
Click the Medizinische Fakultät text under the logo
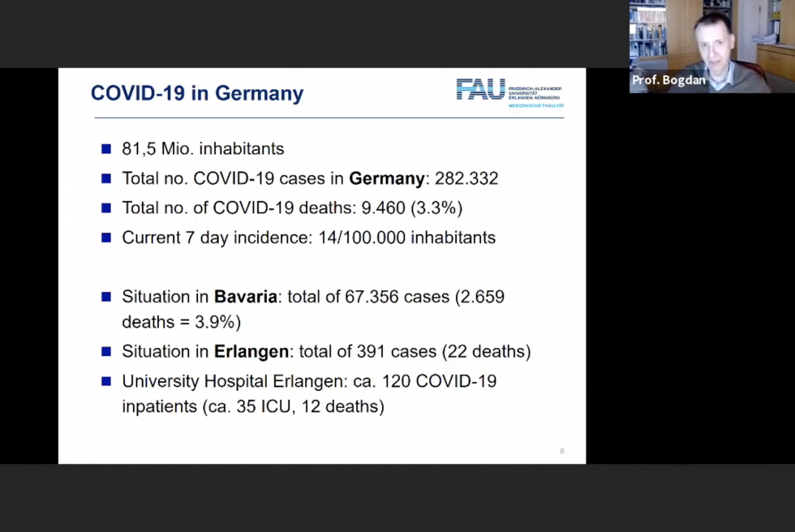(x=535, y=105)
